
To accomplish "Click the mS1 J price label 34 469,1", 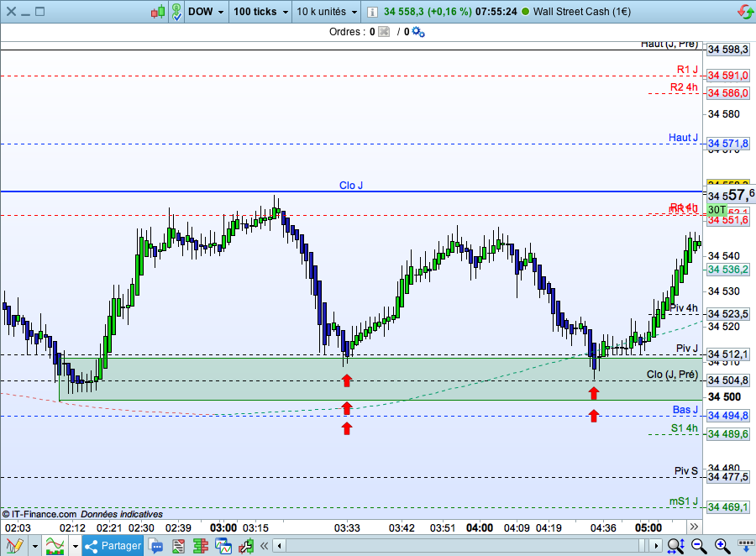I will 728,507.
